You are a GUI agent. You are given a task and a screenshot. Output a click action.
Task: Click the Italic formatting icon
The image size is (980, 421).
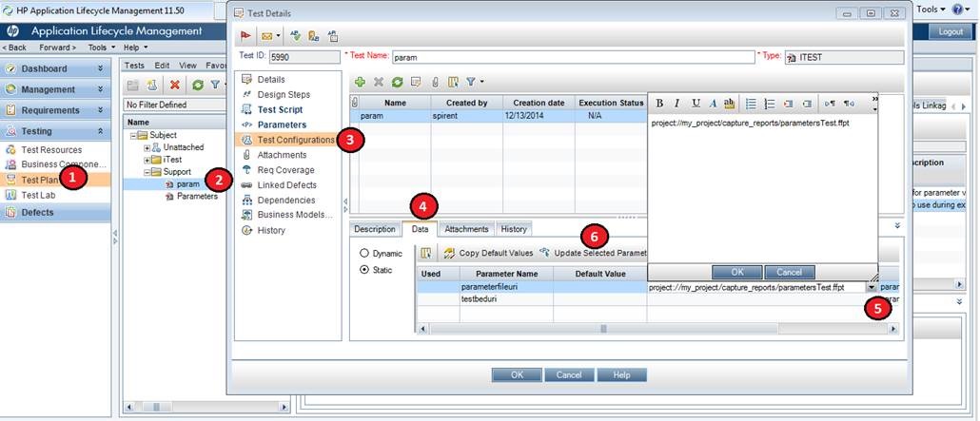point(676,104)
